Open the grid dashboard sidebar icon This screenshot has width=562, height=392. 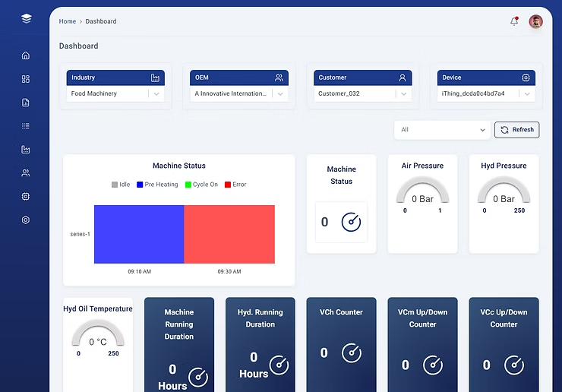point(26,79)
